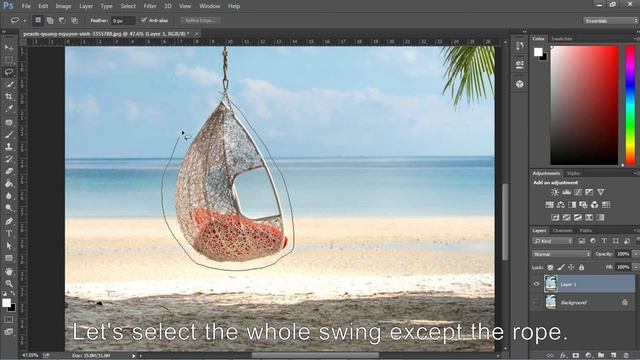Open the layer Kind filter dropdown
Screen dimensions: 640x360
[x=553, y=241]
